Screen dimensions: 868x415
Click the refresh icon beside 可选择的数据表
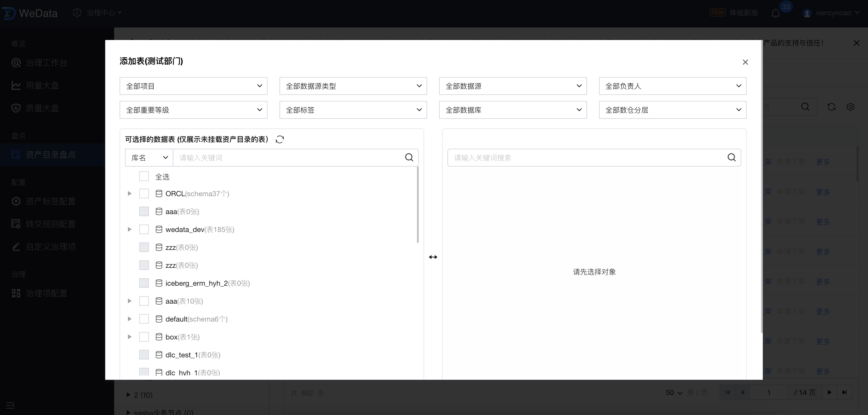[280, 139]
